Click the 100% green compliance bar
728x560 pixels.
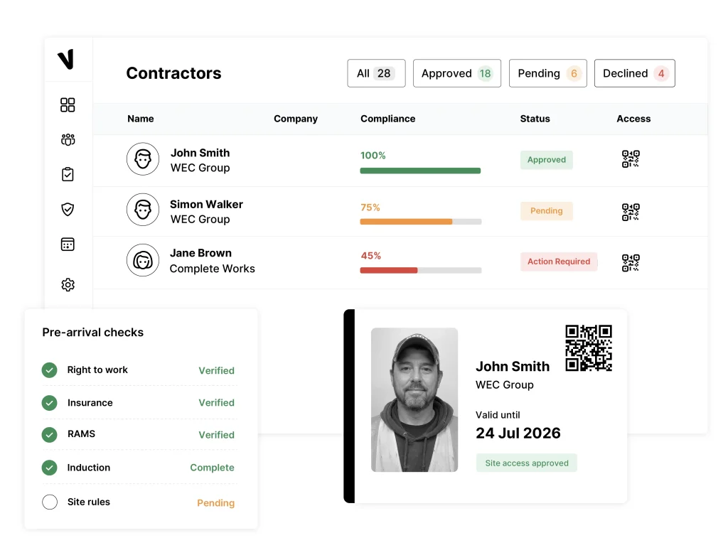point(420,171)
